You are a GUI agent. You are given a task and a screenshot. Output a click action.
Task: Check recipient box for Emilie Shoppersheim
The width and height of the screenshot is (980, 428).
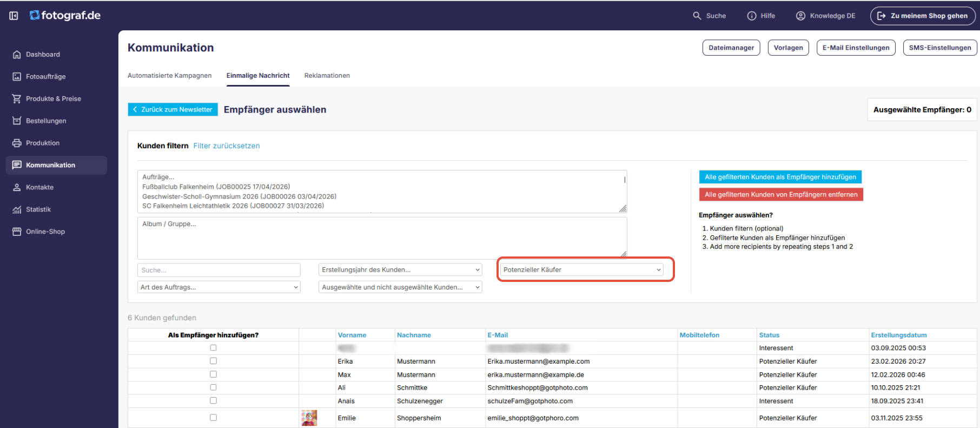point(213,418)
